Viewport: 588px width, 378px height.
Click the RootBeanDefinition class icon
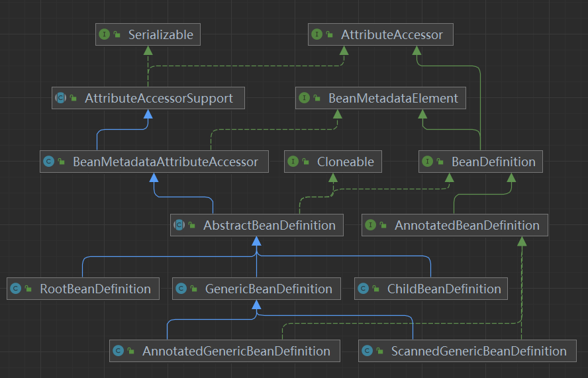tap(16, 289)
